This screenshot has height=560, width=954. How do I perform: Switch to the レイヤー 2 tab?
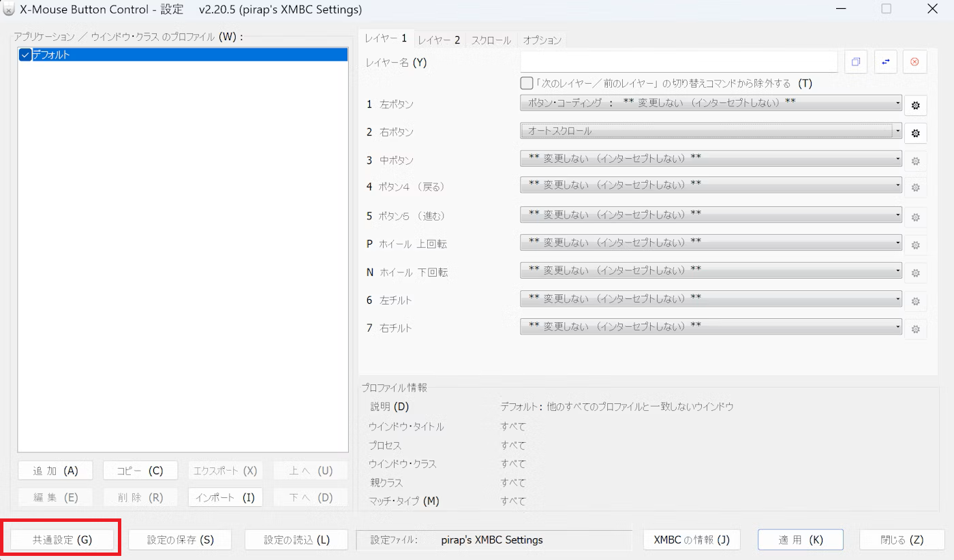pyautogui.click(x=439, y=40)
